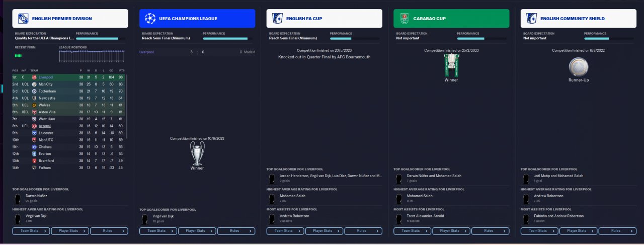
Task: Open Team Stats for UEFA Champions League
Action: (158, 231)
